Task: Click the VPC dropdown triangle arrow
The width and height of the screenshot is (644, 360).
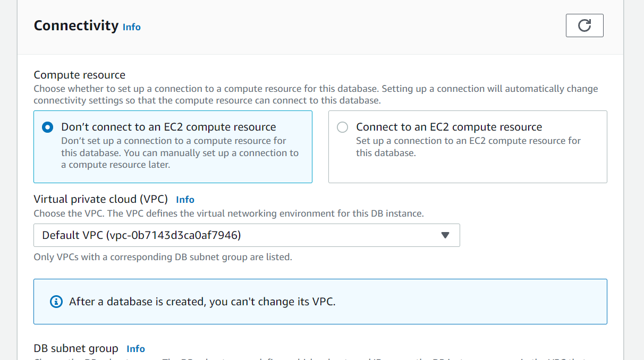Action: 445,235
